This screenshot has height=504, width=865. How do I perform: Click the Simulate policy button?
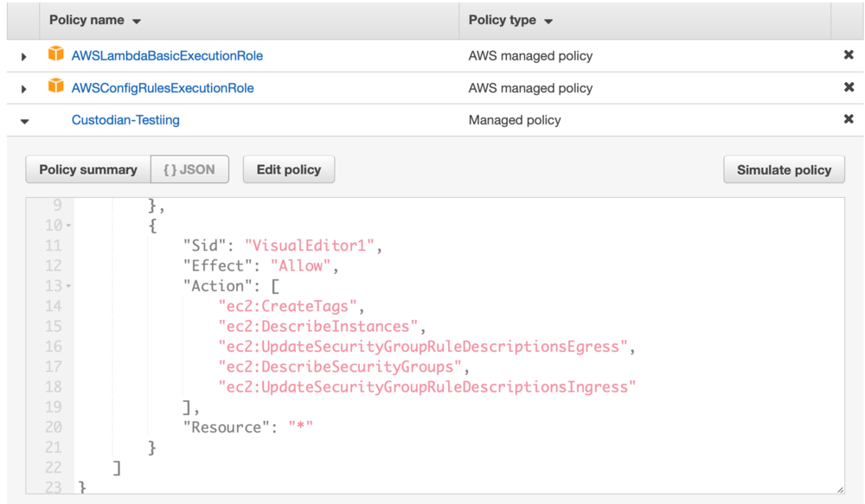click(x=784, y=169)
